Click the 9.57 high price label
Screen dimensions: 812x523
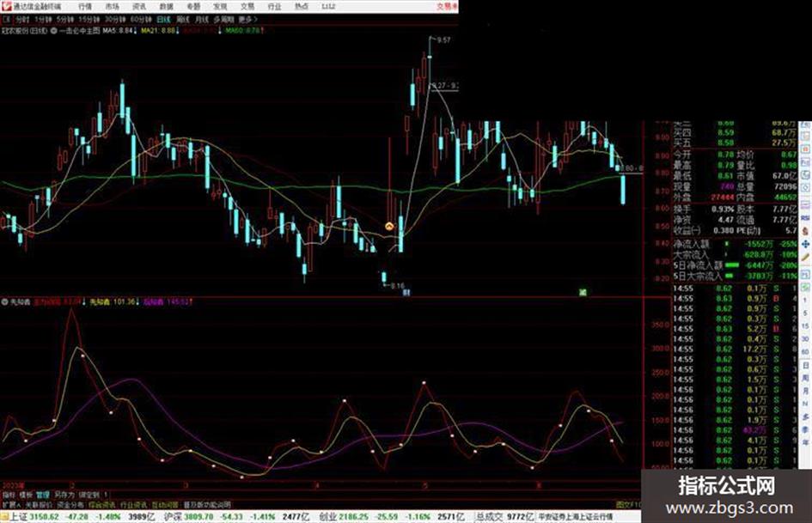[x=443, y=40]
